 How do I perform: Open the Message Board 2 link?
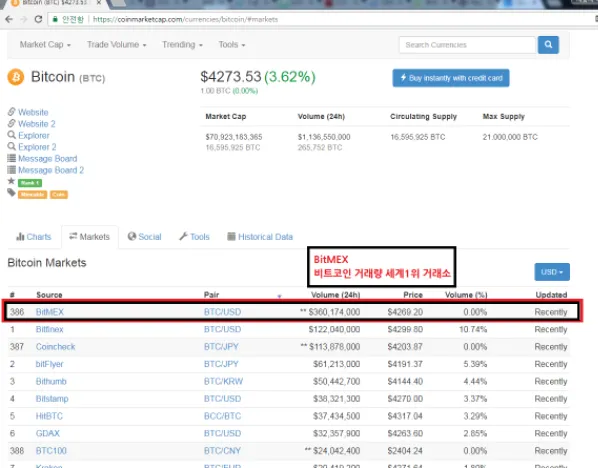tap(51, 170)
